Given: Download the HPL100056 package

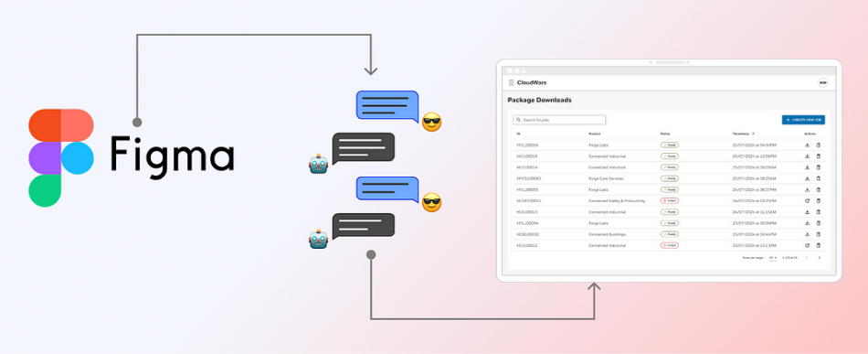Looking at the screenshot, I should point(807,145).
